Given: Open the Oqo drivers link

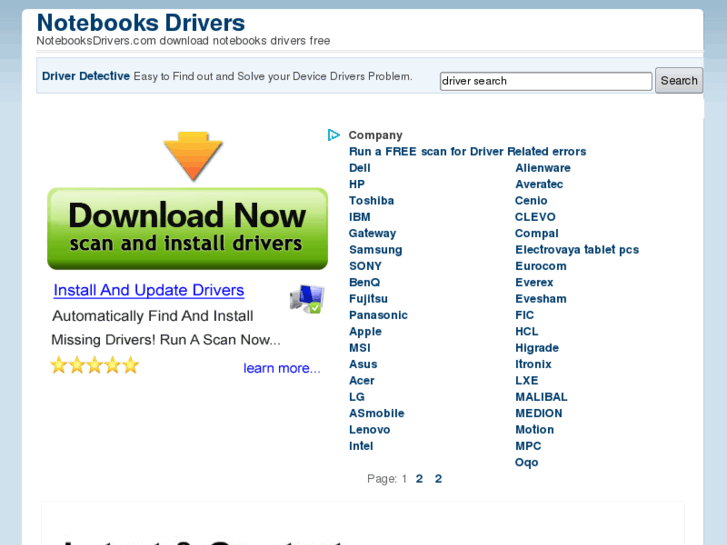Looking at the screenshot, I should pos(527,462).
